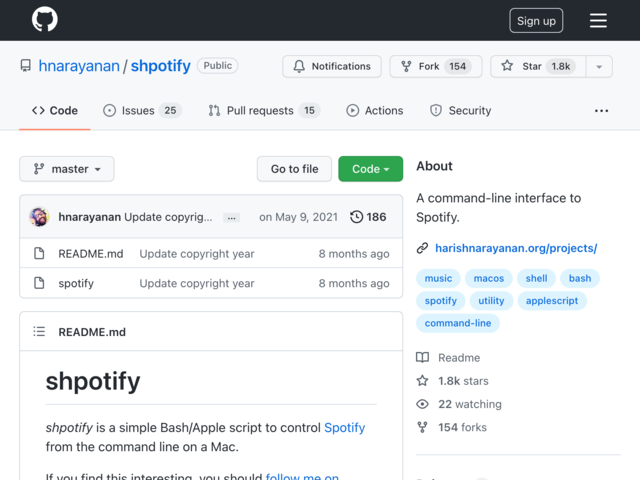Image resolution: width=640 pixels, height=480 pixels.
Task: Click '8 months ago' in spotify row
Action: click(354, 283)
